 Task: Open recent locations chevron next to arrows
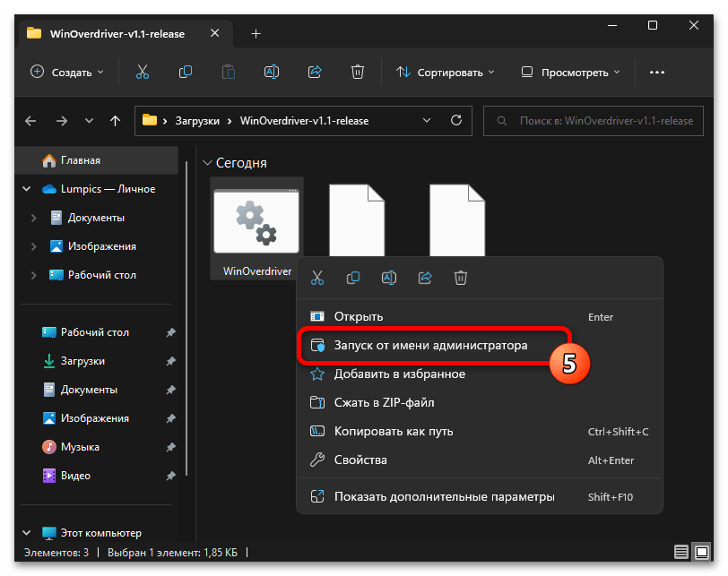pyautogui.click(x=89, y=121)
